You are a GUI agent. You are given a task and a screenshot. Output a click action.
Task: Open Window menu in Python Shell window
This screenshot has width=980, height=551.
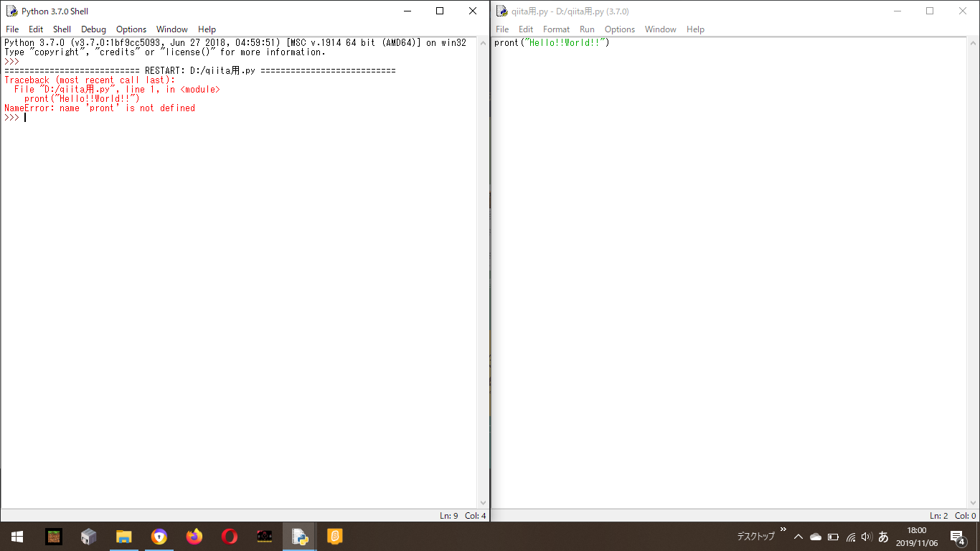pos(172,29)
